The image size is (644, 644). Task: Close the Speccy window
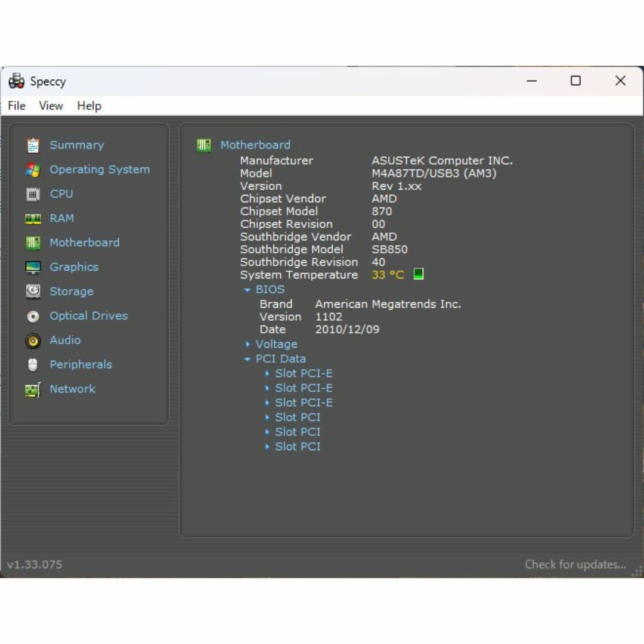pyautogui.click(x=621, y=81)
